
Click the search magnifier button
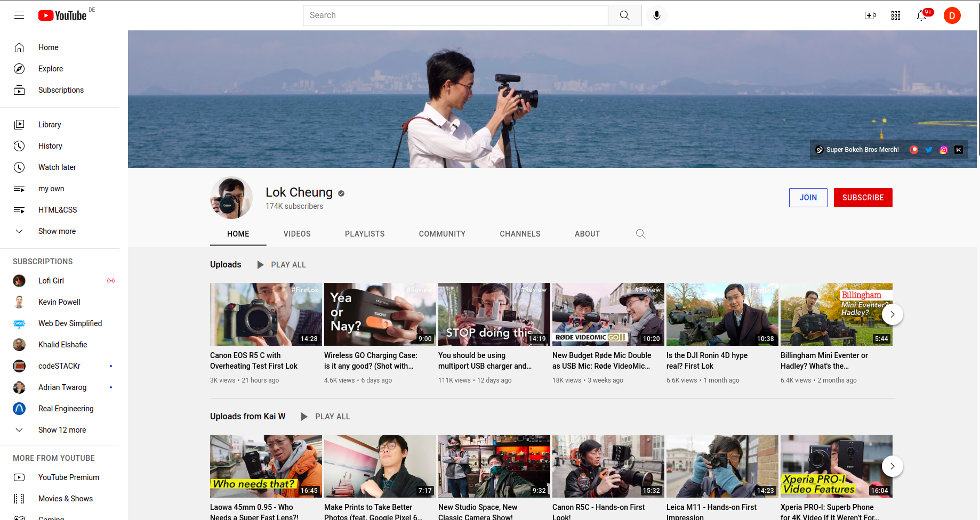[x=625, y=15]
